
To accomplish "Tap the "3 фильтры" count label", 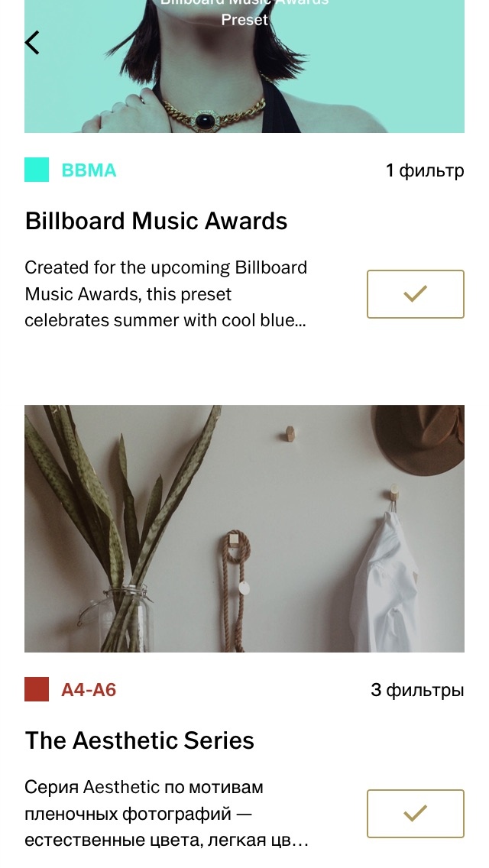I will [417, 690].
